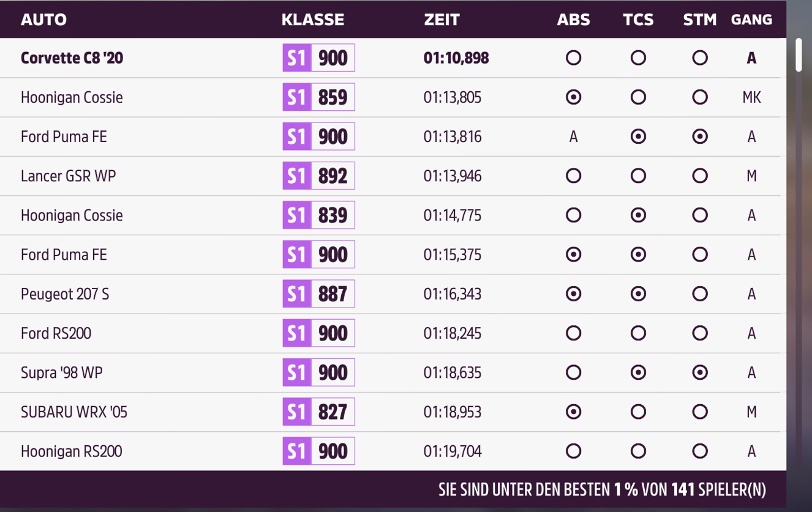This screenshot has height=512, width=812.
Task: Click the AUTO column header
Action: pos(43,20)
